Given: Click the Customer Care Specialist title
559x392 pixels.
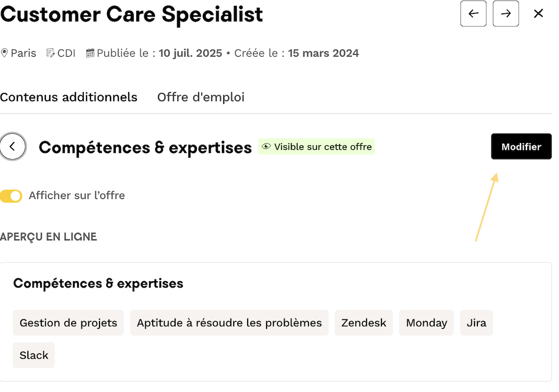Looking at the screenshot, I should click(131, 14).
